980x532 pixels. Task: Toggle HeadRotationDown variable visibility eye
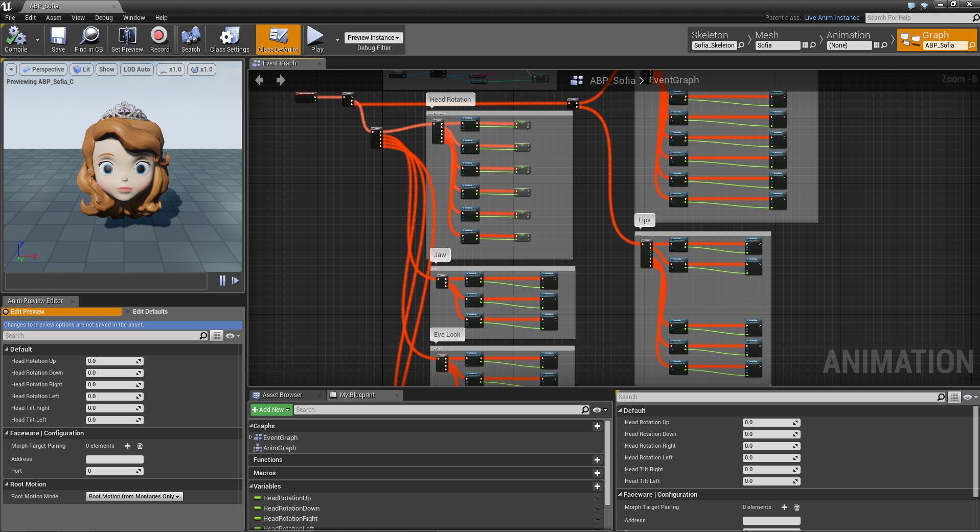coord(597,508)
